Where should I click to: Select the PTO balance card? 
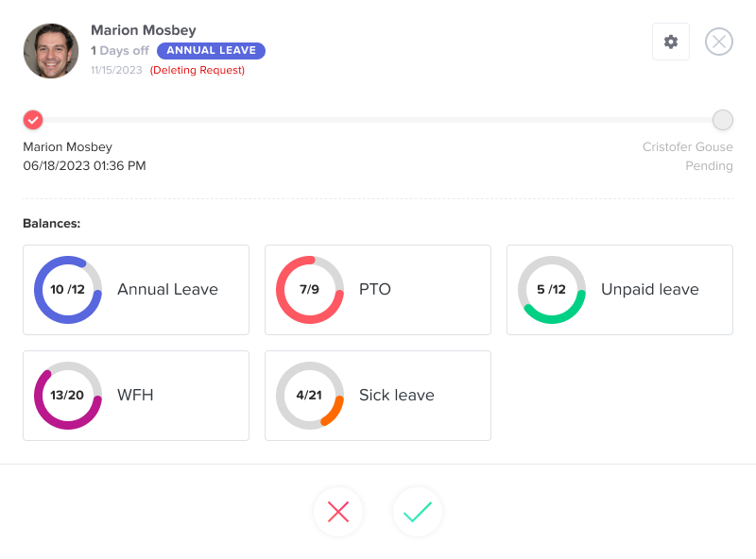378,290
